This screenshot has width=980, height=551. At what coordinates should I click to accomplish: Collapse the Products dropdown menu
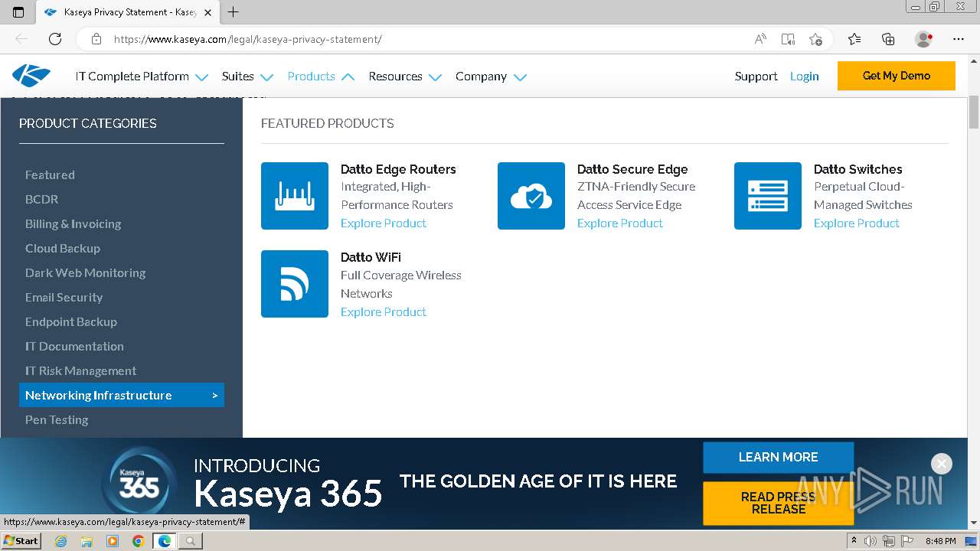pos(321,77)
